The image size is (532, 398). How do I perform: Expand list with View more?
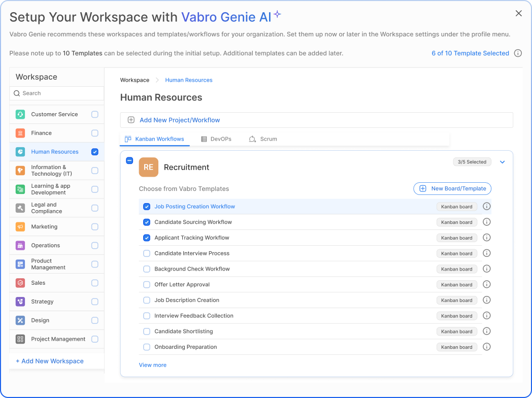point(152,365)
